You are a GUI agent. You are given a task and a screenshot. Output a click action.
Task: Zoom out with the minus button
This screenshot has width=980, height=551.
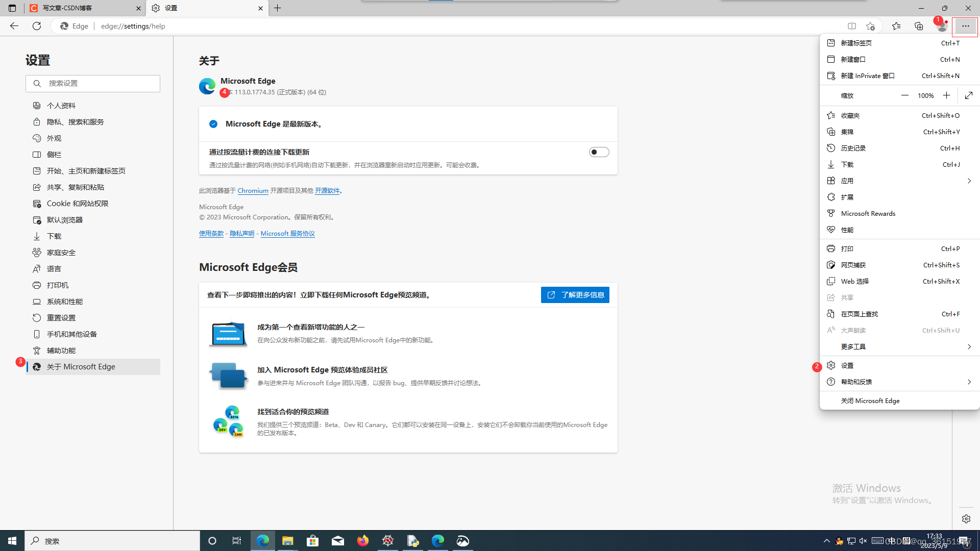point(904,95)
